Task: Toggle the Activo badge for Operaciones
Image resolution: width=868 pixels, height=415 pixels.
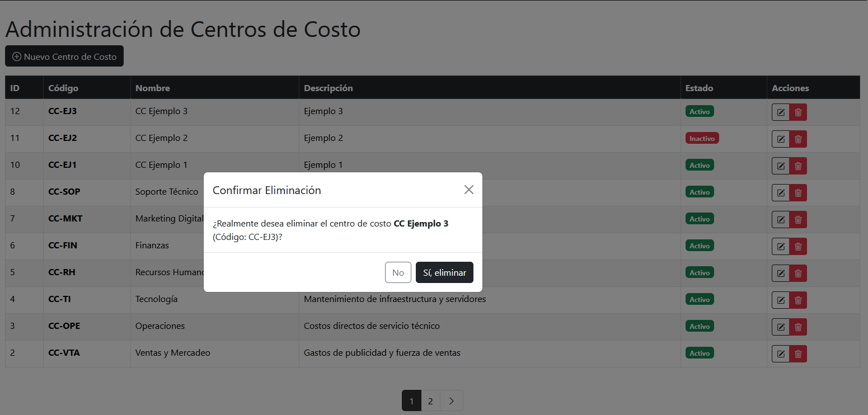Action: coord(699,326)
